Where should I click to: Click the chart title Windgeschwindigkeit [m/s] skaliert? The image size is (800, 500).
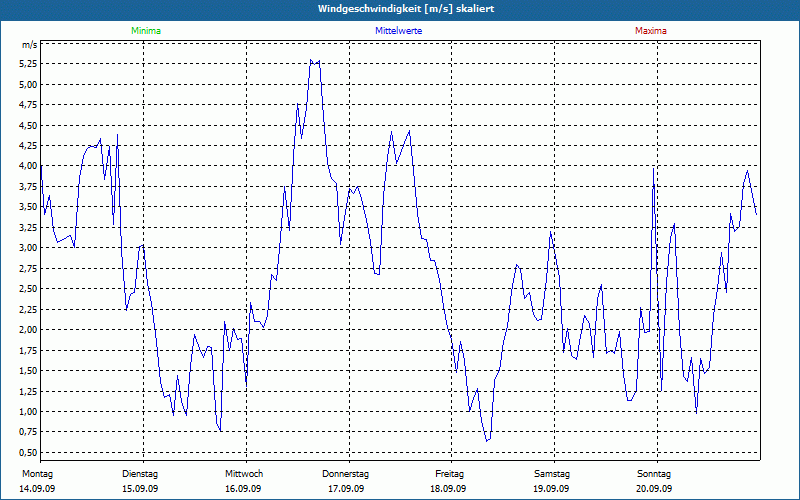point(406,9)
